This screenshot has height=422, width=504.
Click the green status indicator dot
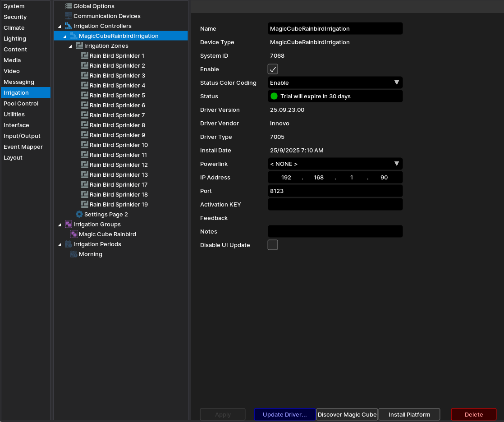click(x=274, y=96)
